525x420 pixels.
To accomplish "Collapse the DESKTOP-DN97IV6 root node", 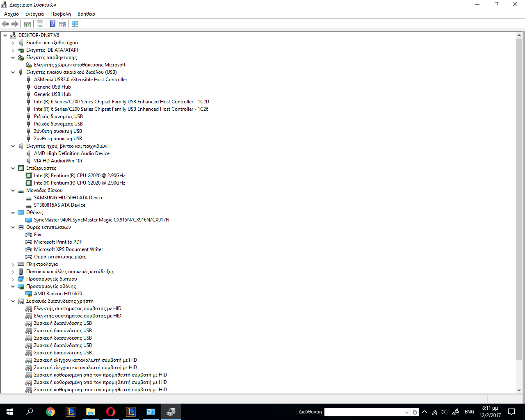I will click(x=5, y=35).
